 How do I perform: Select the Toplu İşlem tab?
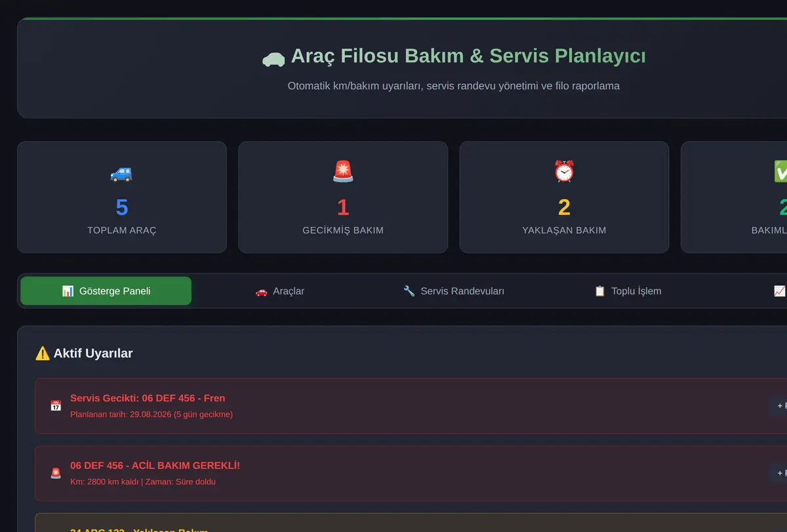(x=628, y=291)
